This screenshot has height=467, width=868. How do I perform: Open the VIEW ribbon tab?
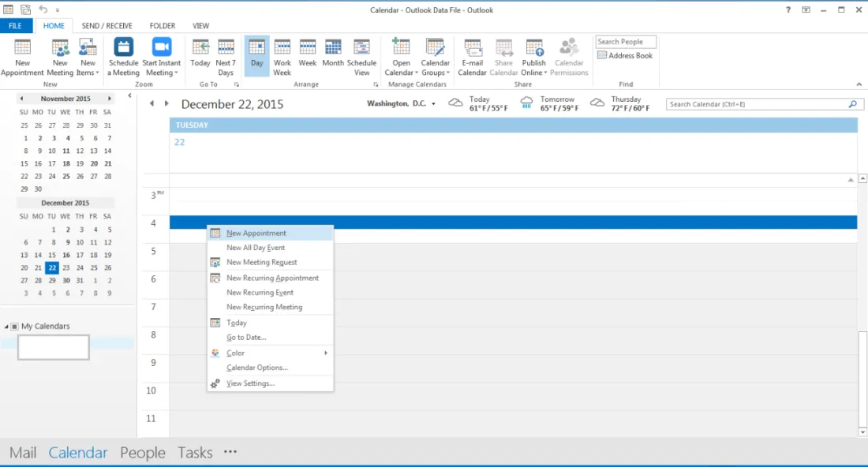(200, 25)
